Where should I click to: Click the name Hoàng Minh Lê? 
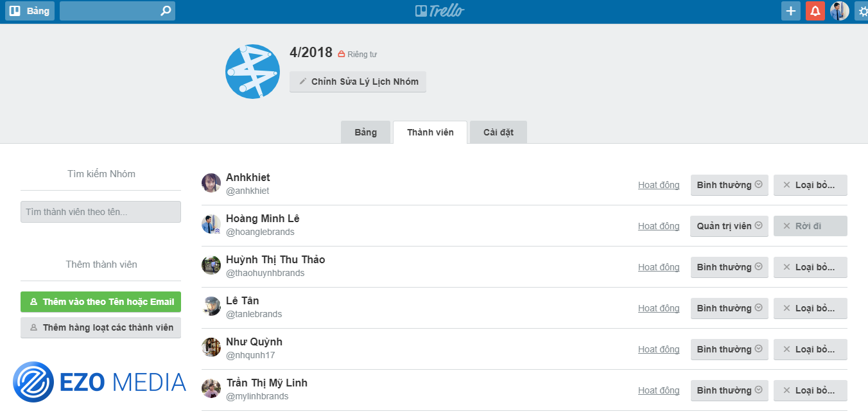(263, 218)
